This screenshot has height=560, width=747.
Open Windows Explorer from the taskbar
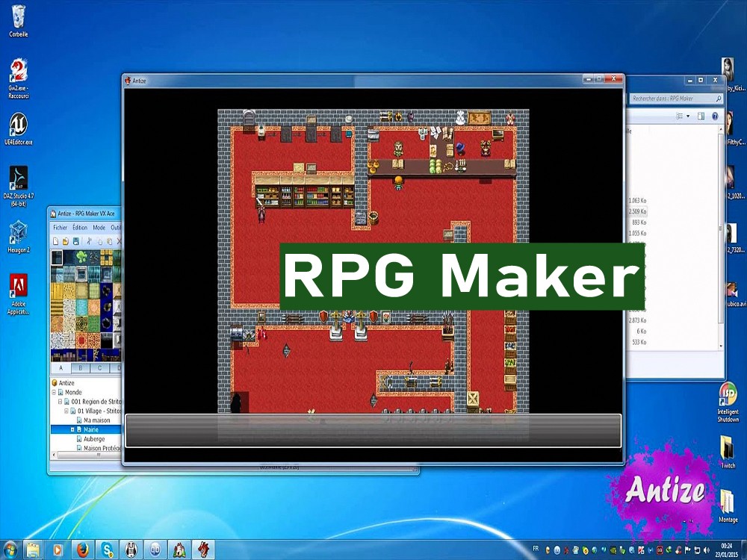(33, 550)
